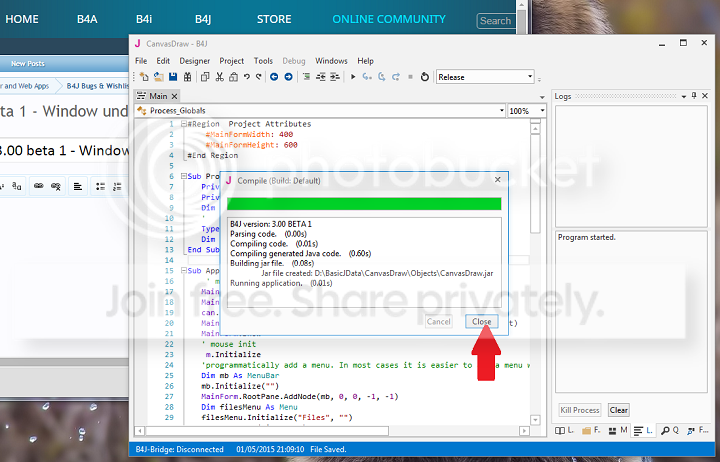Click the code editor horizontal scrollbar thumb
The width and height of the screenshot is (720, 462).
point(267,431)
